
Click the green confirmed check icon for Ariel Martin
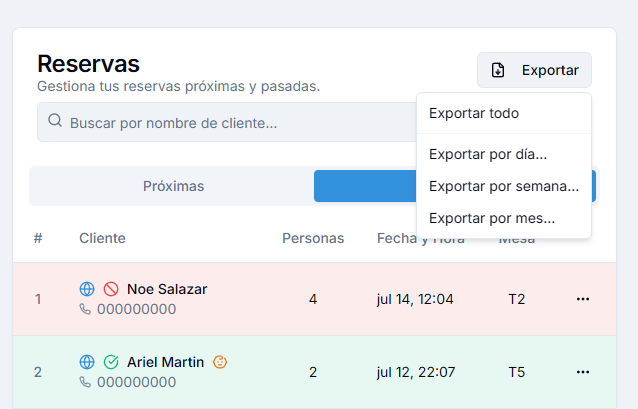[111, 362]
